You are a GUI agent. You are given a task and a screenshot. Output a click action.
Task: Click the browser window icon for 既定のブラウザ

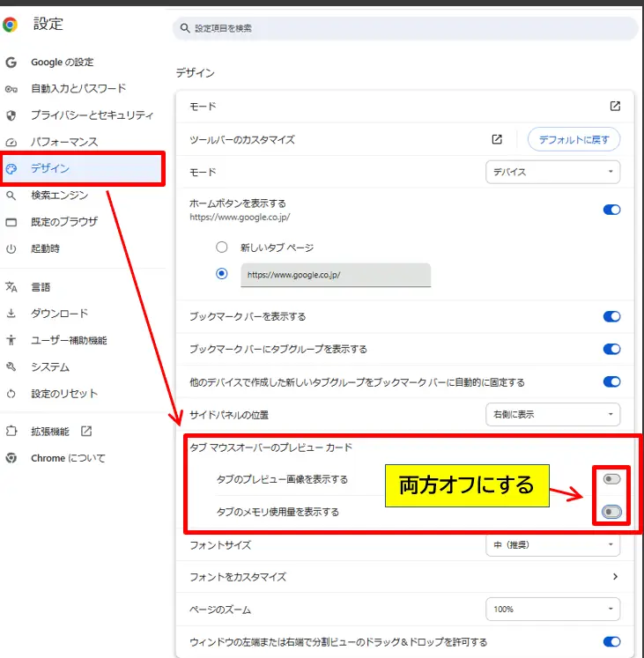click(x=11, y=222)
